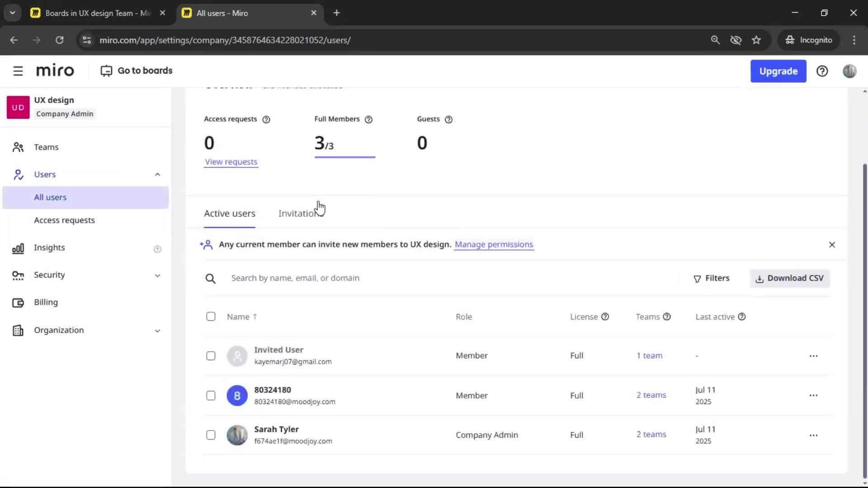The height and width of the screenshot is (488, 868).
Task: Open the 2 teams link for 80324180
Action: (651, 395)
